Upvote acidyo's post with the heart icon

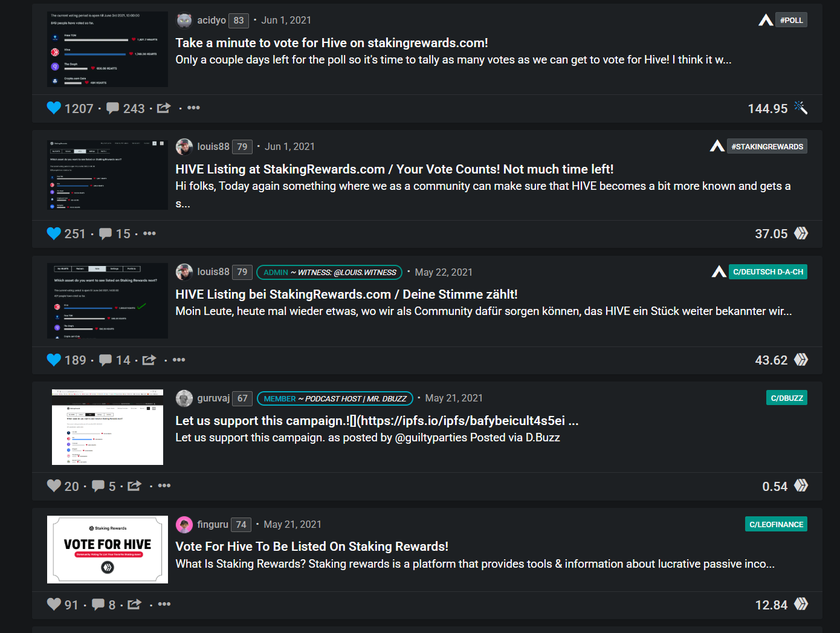click(54, 108)
